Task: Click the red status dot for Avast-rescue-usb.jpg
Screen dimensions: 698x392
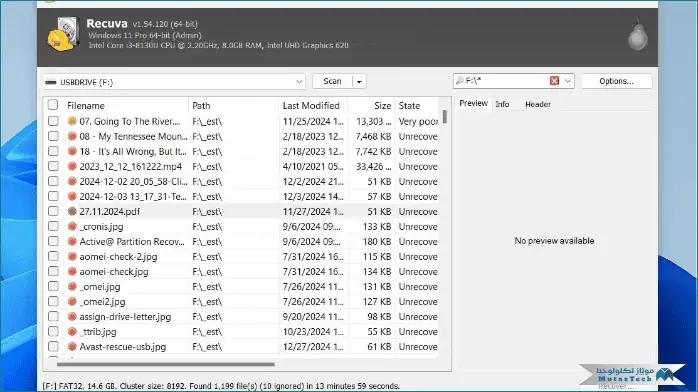Action: pos(72,347)
